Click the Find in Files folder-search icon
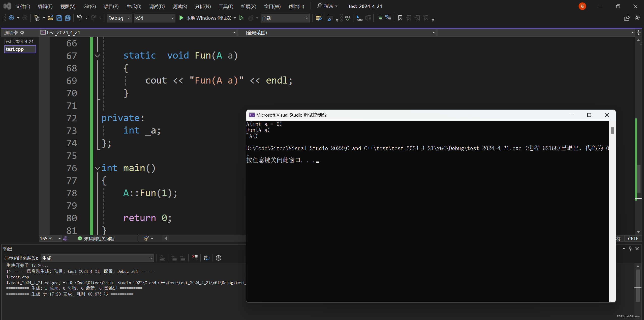Viewport: 644px width, 320px height. [x=318, y=18]
